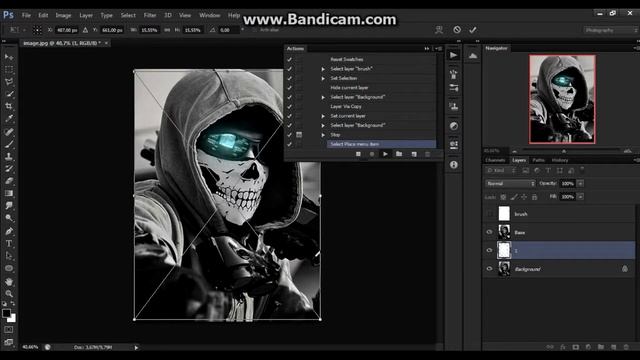Create a new action
This screenshot has height=360, width=640.
tap(414, 154)
